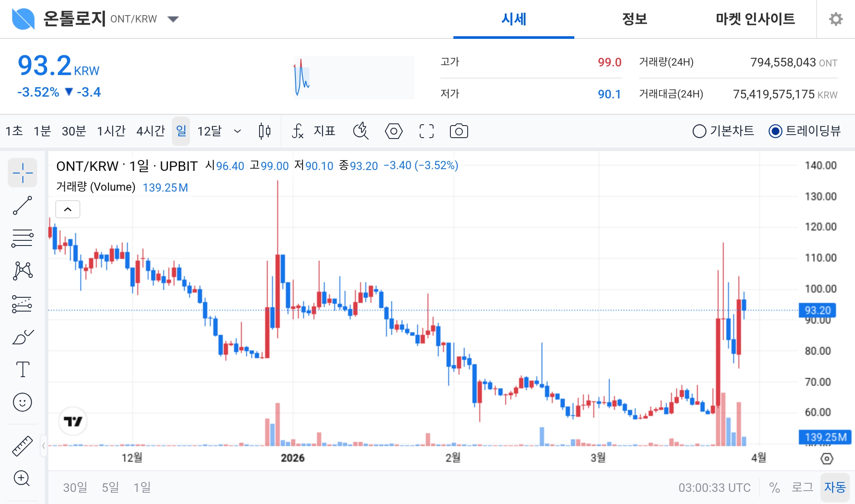This screenshot has height=504, width=855.
Task: Switch to the 정보 tab
Action: tap(634, 19)
